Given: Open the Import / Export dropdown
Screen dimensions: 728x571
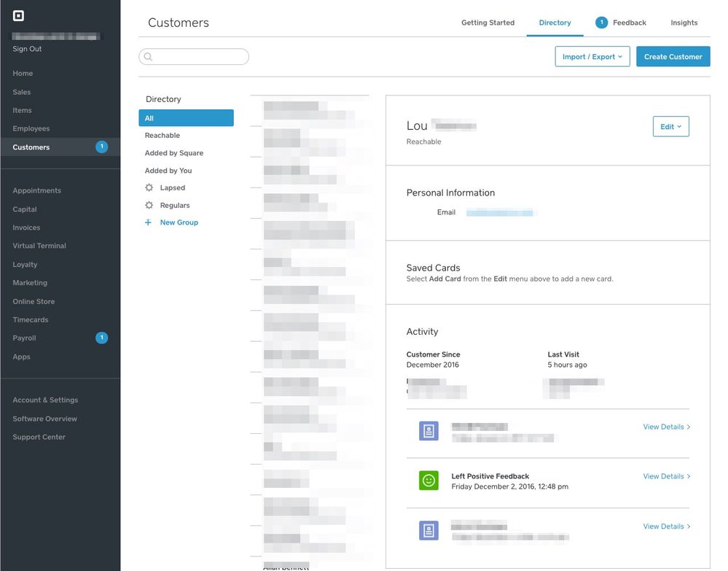Looking at the screenshot, I should (592, 57).
